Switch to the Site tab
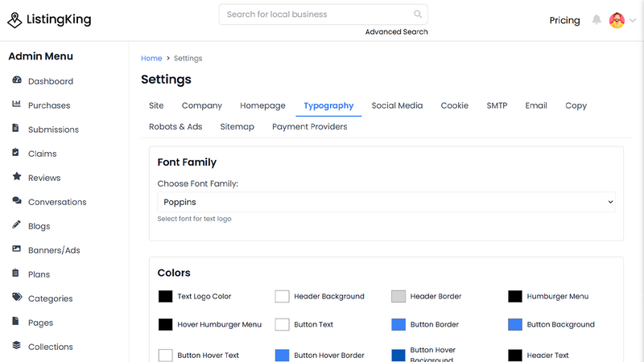 [156, 105]
